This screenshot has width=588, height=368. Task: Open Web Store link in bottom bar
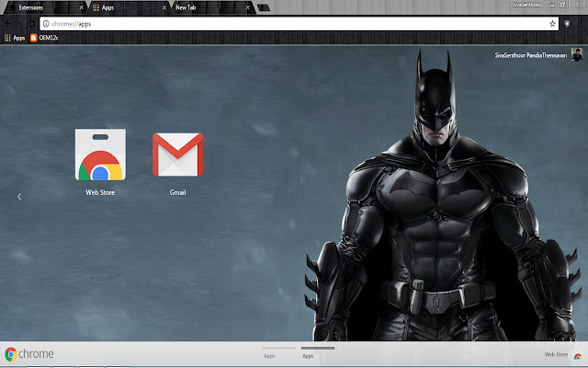(x=563, y=354)
